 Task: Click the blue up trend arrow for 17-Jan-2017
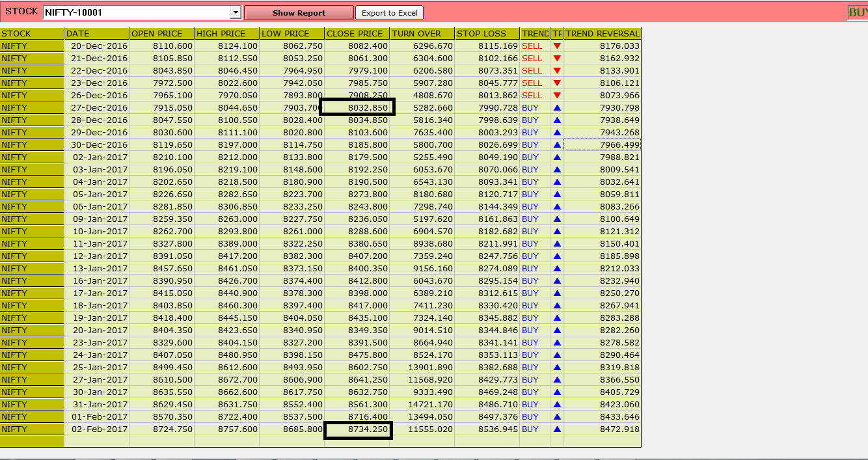click(x=557, y=293)
